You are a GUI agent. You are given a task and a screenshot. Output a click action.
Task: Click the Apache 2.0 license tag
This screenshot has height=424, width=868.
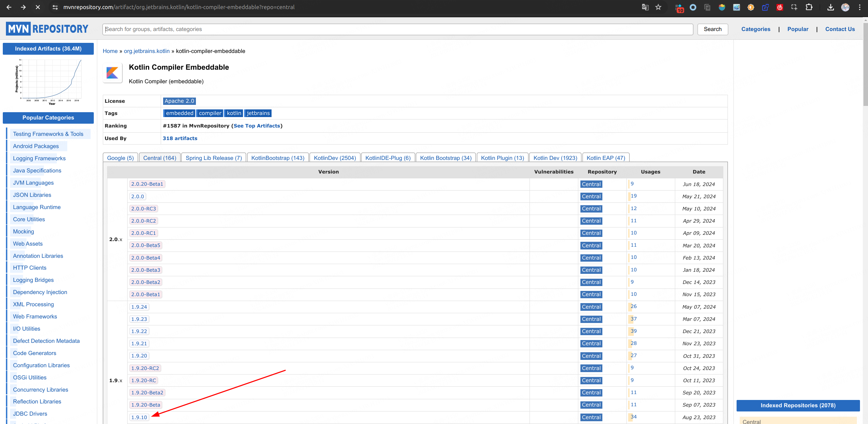click(x=180, y=101)
